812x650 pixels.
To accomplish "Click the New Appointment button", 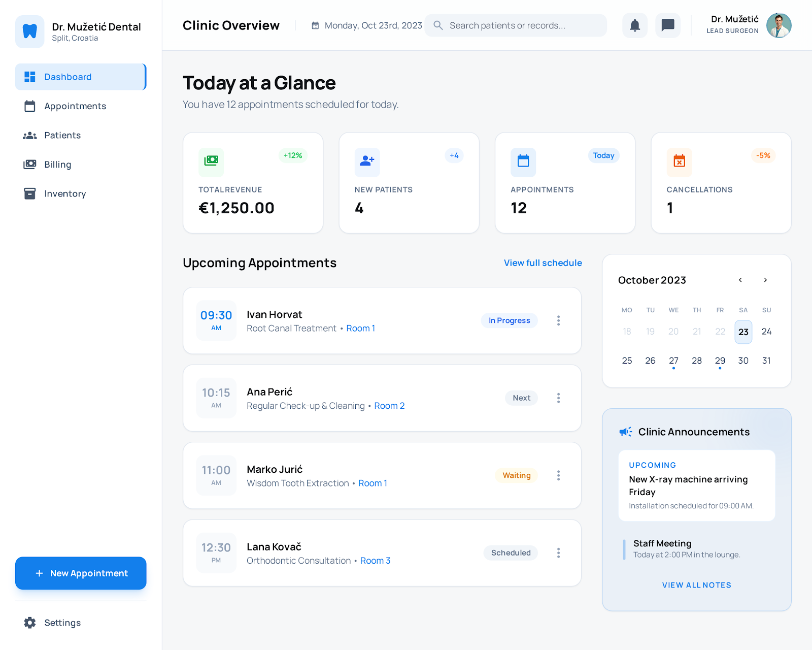I will (81, 573).
